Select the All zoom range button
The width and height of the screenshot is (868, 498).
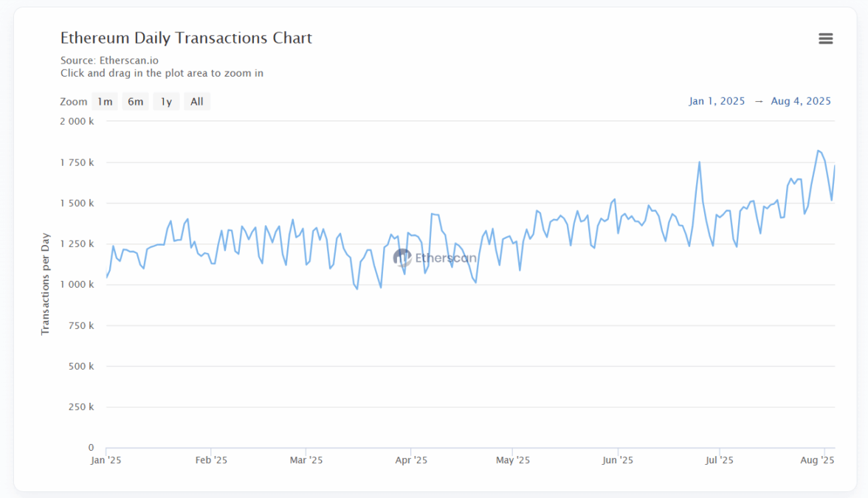point(197,101)
